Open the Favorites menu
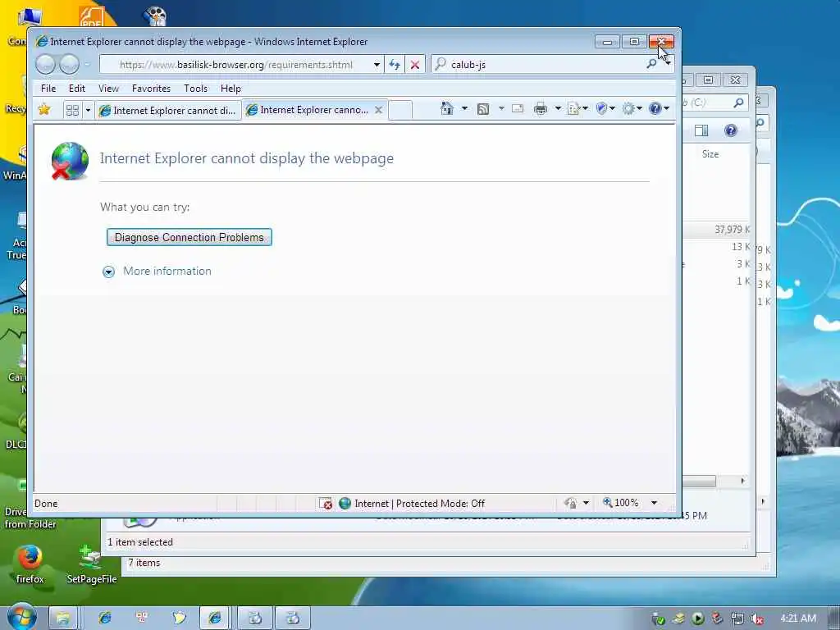840x630 pixels. 151,89
